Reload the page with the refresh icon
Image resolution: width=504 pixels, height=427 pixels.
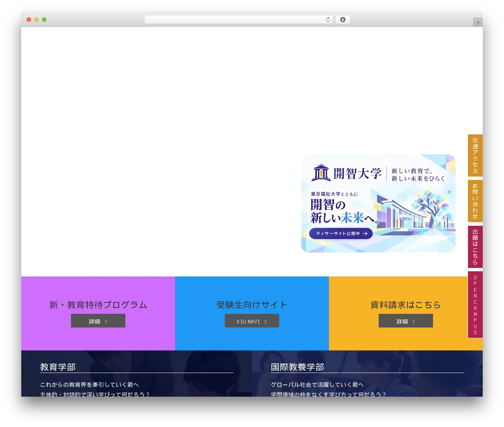point(328,20)
